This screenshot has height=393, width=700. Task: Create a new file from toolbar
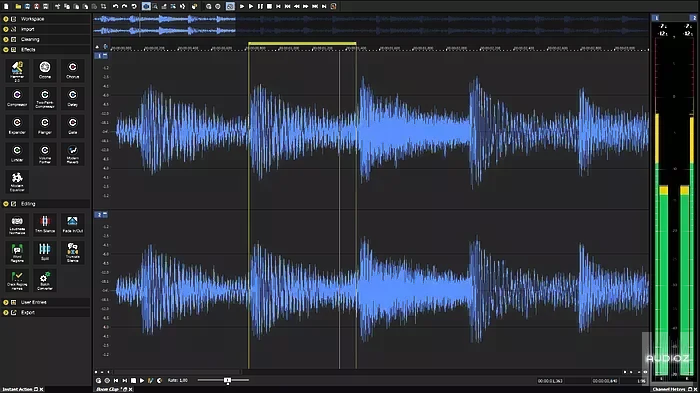(x=7, y=6)
